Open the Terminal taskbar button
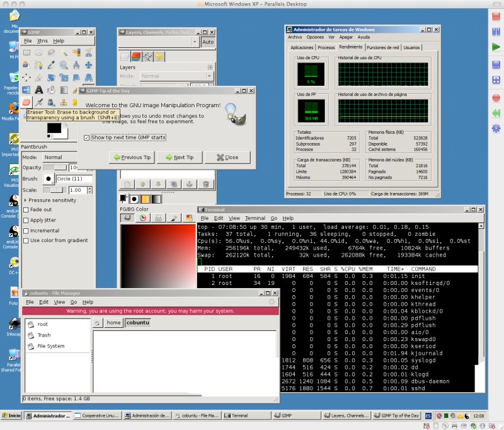Viewport: 504px width, 430px height. tap(246, 415)
